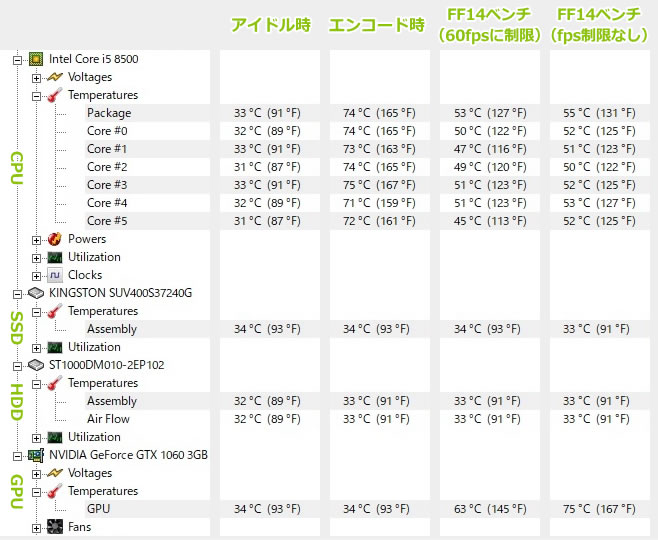Click Core #4 encode value 71 °C (159 °F)
The width and height of the screenshot is (658, 540).
[x=379, y=203]
